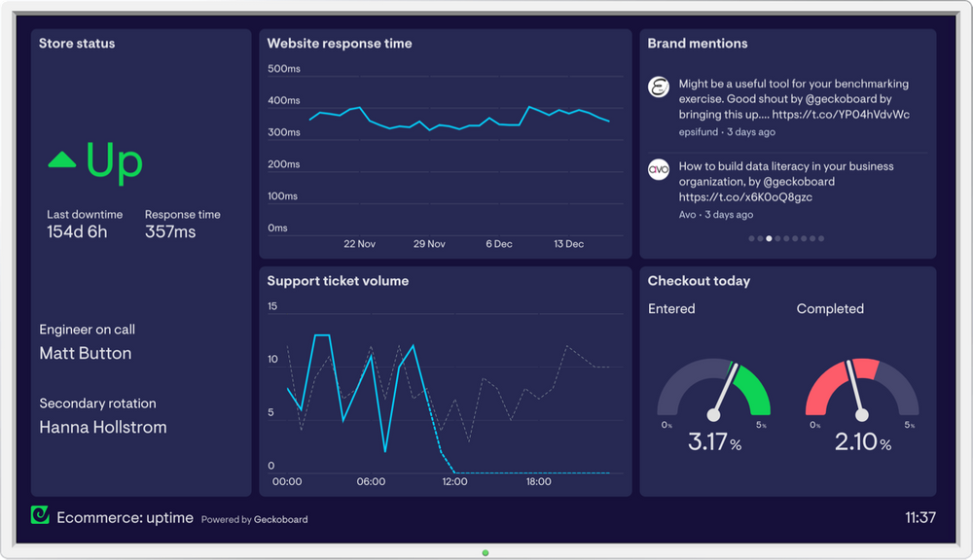Click the Ecommerce: uptime dashboard title
Image resolution: width=973 pixels, height=560 pixels.
coord(126,517)
